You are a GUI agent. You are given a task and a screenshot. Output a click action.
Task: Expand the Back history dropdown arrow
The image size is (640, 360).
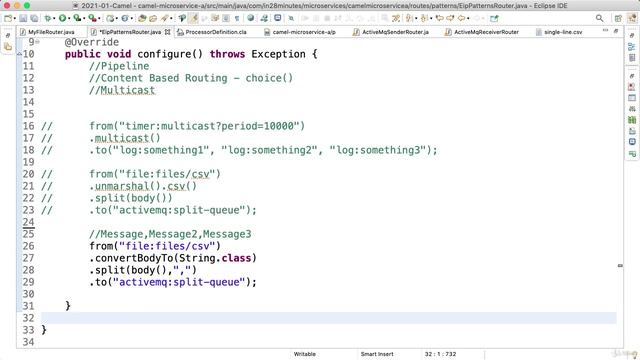(x=468, y=18)
